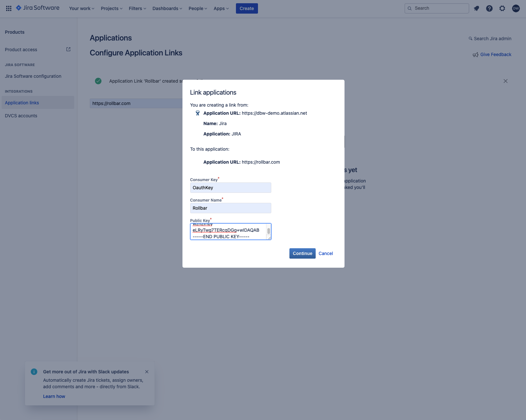The height and width of the screenshot is (420, 526).
Task: Open the app switcher grid icon
Action: [x=9, y=8]
